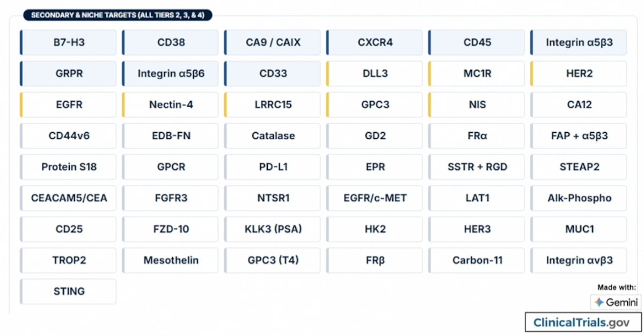Choose the STING target tile

68,291
